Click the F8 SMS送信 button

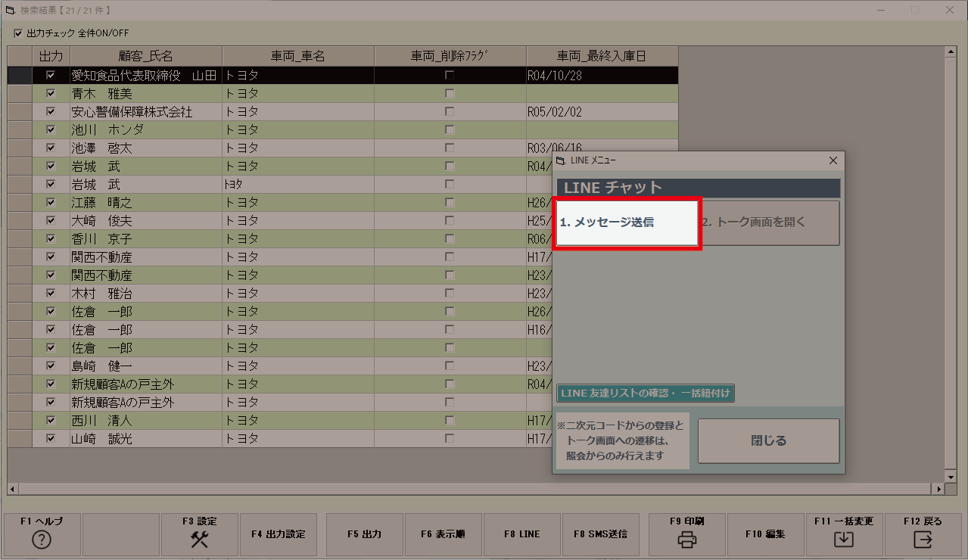[600, 534]
